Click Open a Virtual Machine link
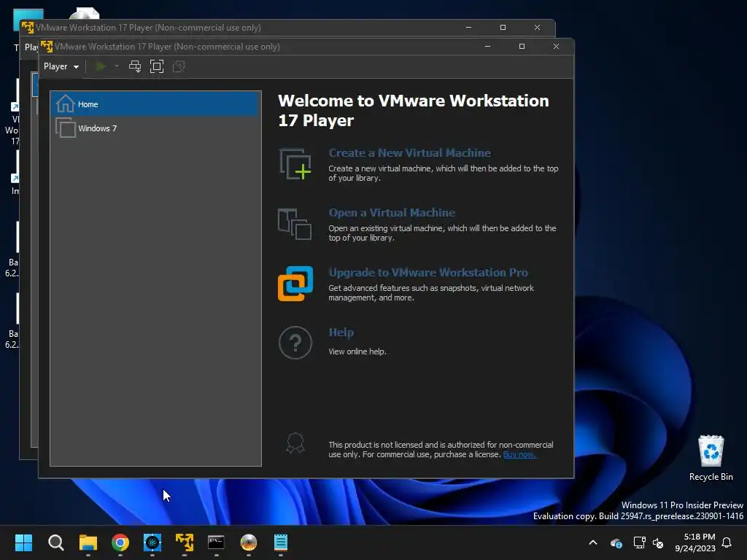This screenshot has width=747, height=560. pos(392,213)
